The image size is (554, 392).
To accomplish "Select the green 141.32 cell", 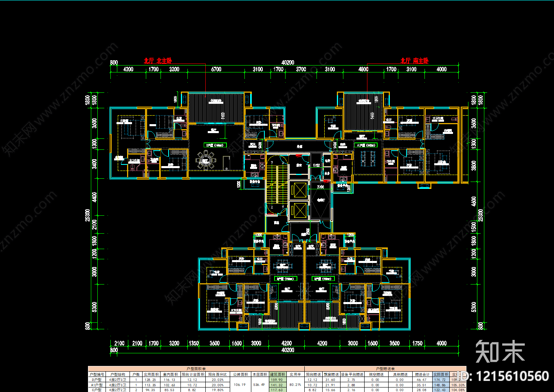I will point(277,385).
